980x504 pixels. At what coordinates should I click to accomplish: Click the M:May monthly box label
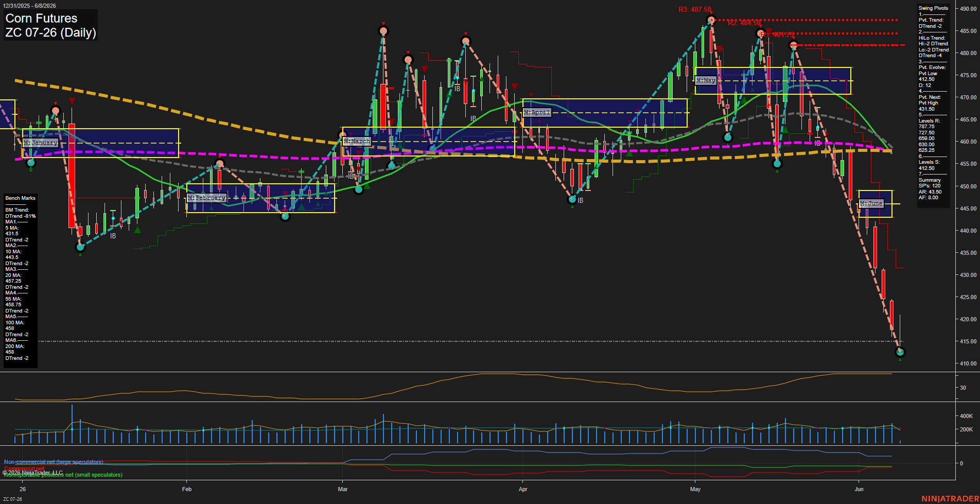(x=706, y=80)
